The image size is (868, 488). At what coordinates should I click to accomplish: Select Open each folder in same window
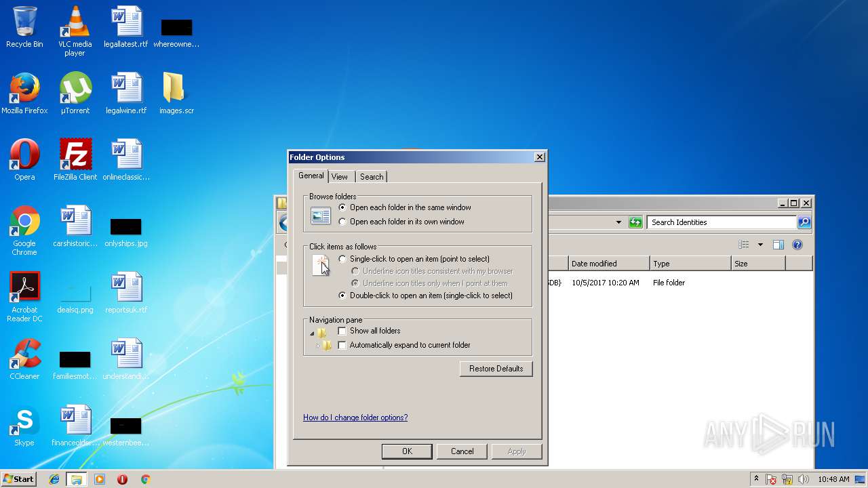click(x=404, y=207)
